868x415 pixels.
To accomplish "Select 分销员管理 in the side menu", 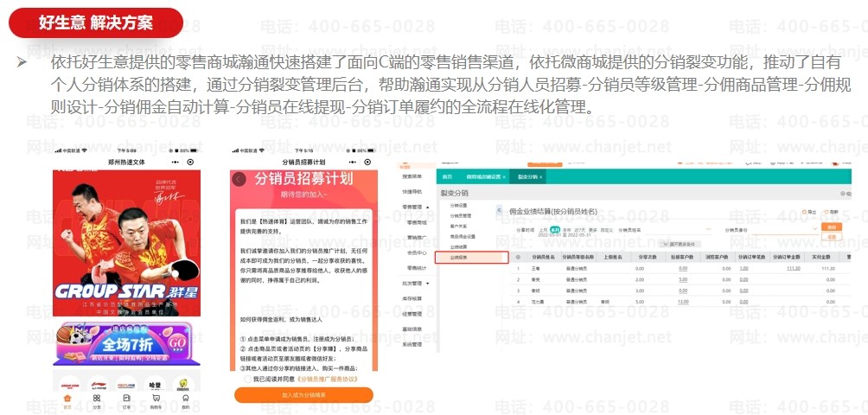I will tap(461, 216).
